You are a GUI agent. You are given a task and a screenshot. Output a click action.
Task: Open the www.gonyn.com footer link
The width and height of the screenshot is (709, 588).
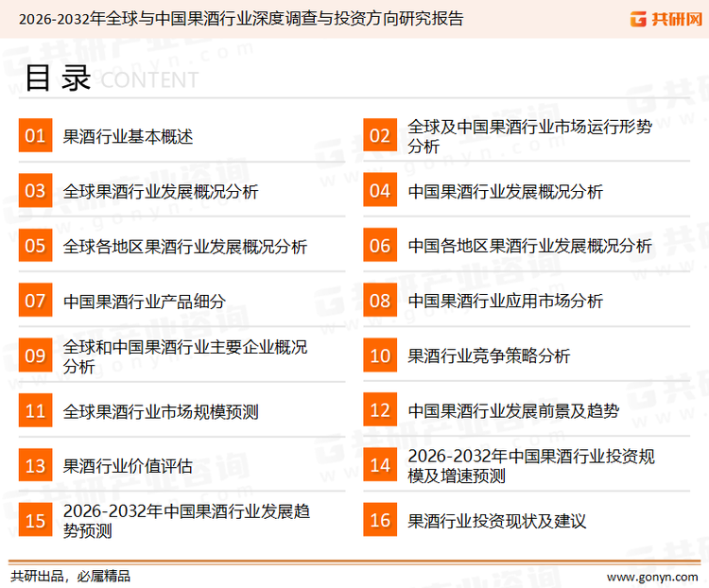tap(652, 578)
